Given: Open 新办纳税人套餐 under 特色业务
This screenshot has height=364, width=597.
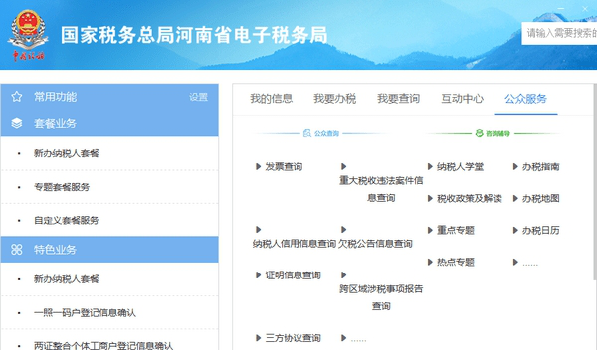Looking at the screenshot, I should coord(67,279).
